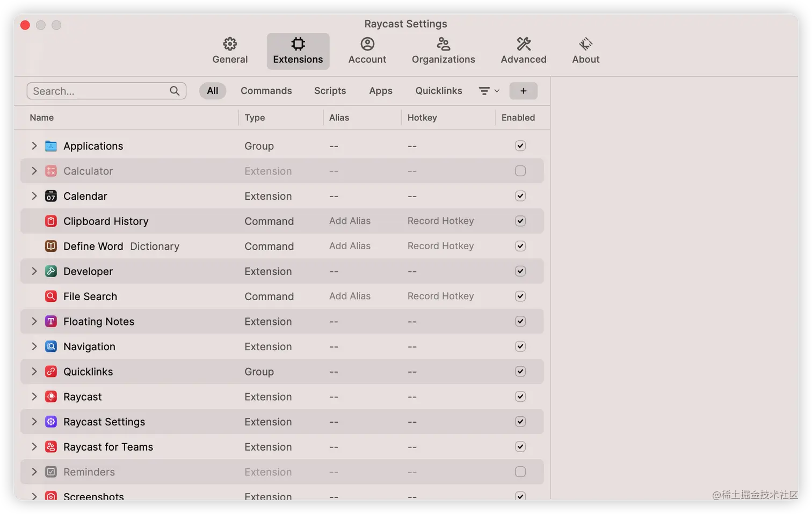Image resolution: width=812 pixels, height=514 pixels.
Task: Enable the Reminders extension checkbox
Action: pos(520,472)
